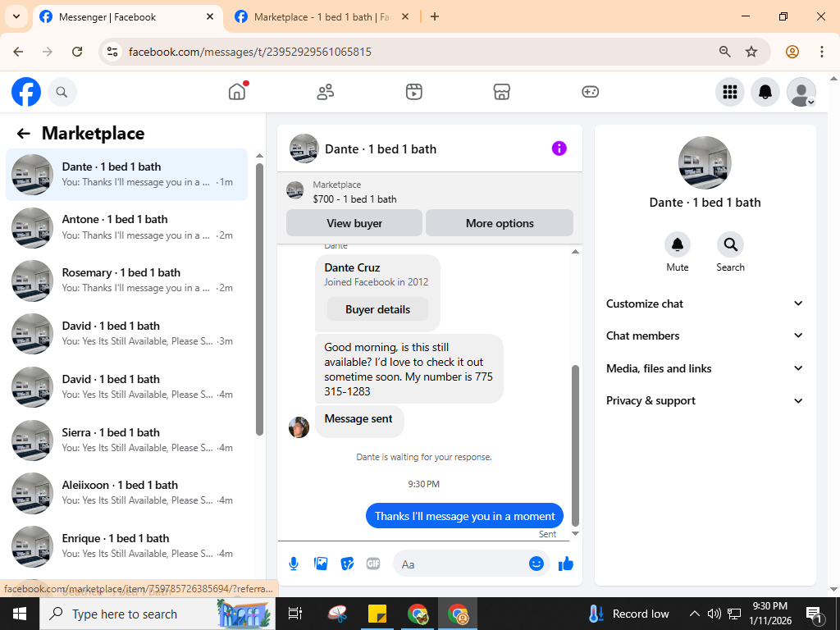Click the conversation list scrollbar thumb
This screenshot has height=630, width=840.
pyautogui.click(x=259, y=299)
